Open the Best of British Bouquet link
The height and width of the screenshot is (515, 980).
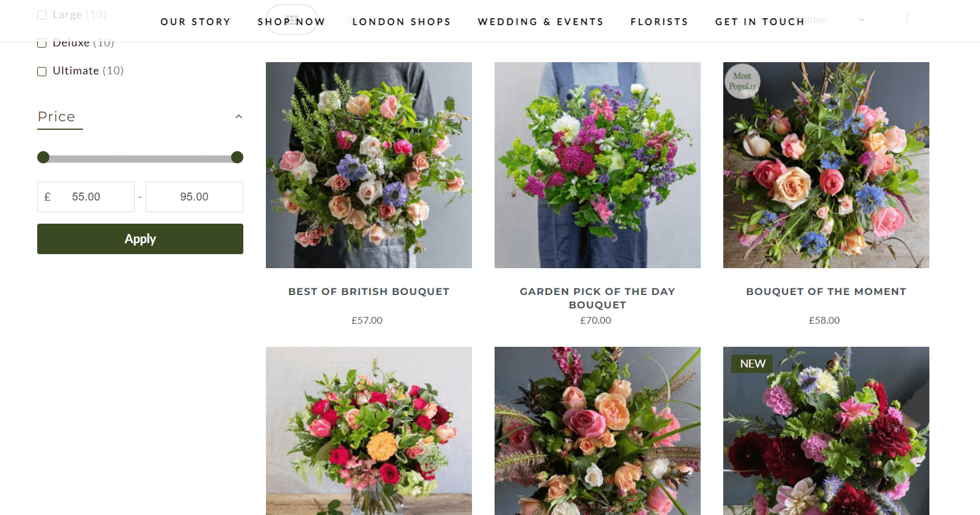coord(369,292)
